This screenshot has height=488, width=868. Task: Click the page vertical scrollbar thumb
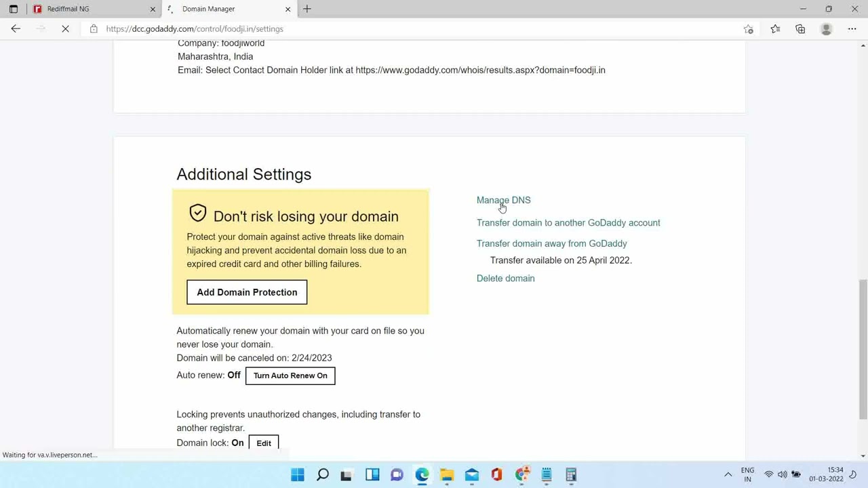pos(863,348)
